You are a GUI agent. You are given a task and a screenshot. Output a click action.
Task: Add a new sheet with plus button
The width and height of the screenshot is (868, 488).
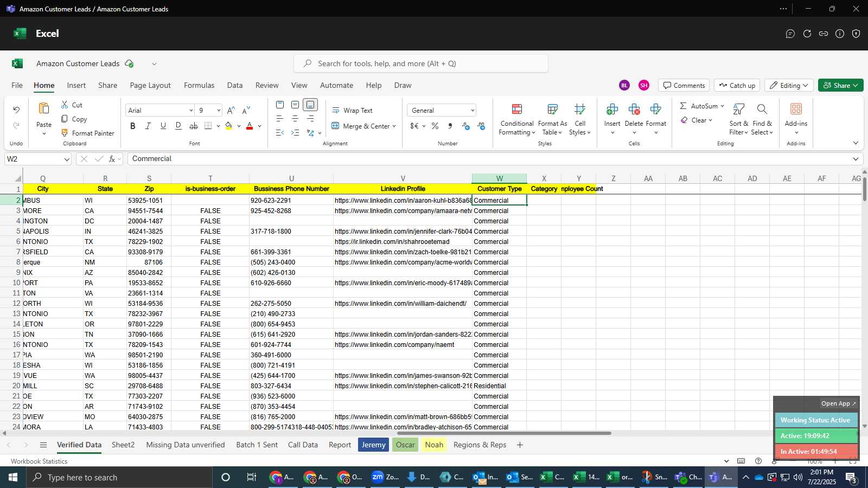coord(520,445)
